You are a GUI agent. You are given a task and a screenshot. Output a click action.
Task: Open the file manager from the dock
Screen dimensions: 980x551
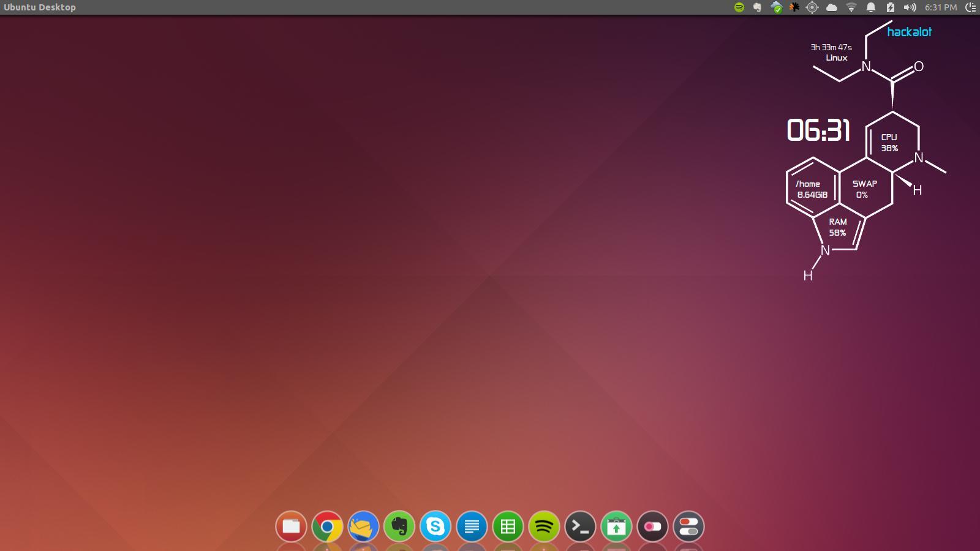[x=291, y=525]
